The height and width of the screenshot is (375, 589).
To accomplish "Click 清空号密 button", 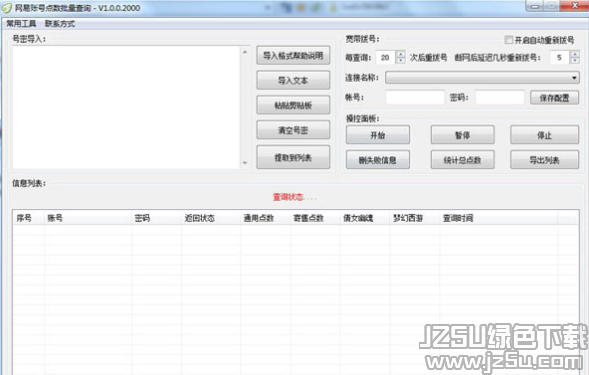I will 293,130.
